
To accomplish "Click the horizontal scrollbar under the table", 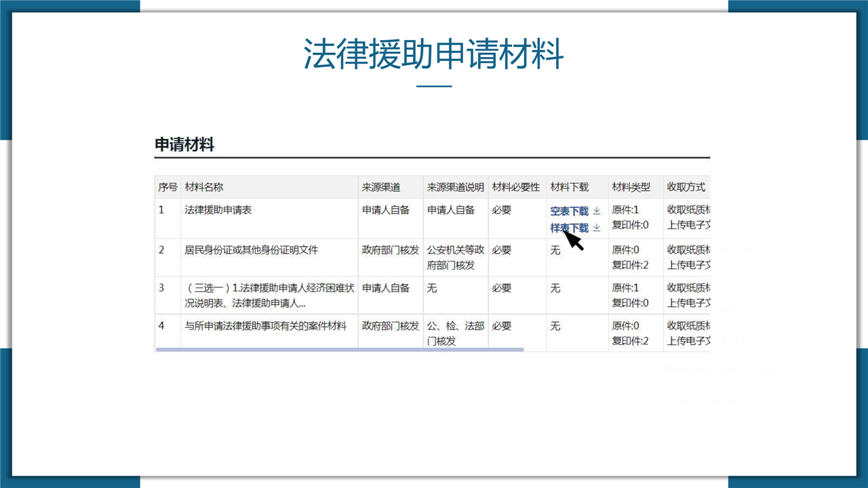I will point(339,350).
